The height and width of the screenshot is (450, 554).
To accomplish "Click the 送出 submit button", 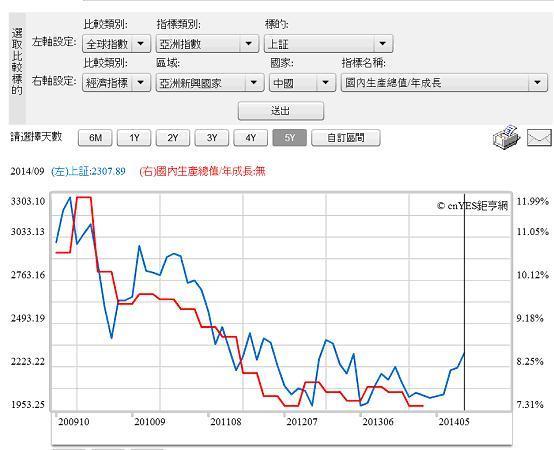I will [281, 111].
